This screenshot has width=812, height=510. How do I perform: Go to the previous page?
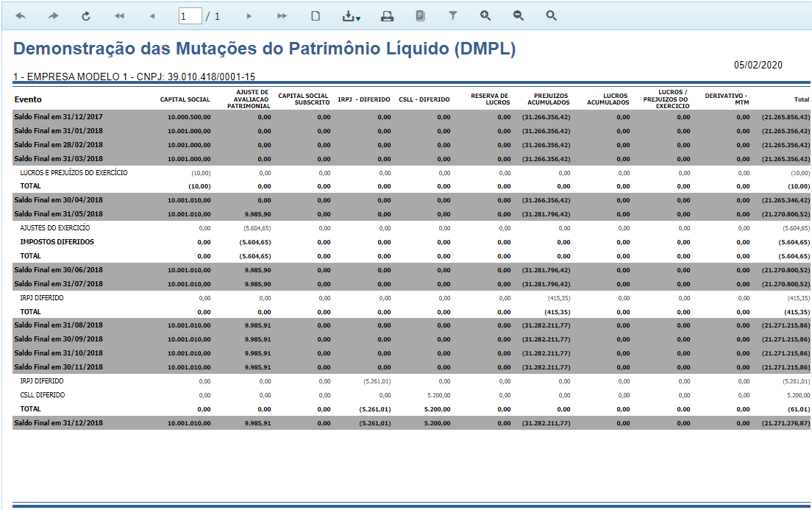[152, 15]
